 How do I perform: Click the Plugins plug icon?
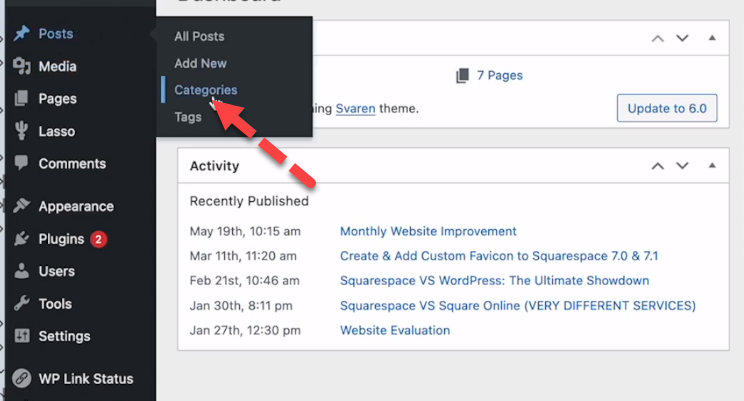[21, 238]
